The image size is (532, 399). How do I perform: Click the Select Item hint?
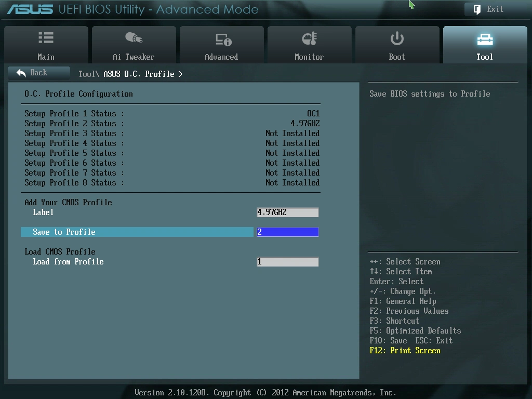coord(401,272)
